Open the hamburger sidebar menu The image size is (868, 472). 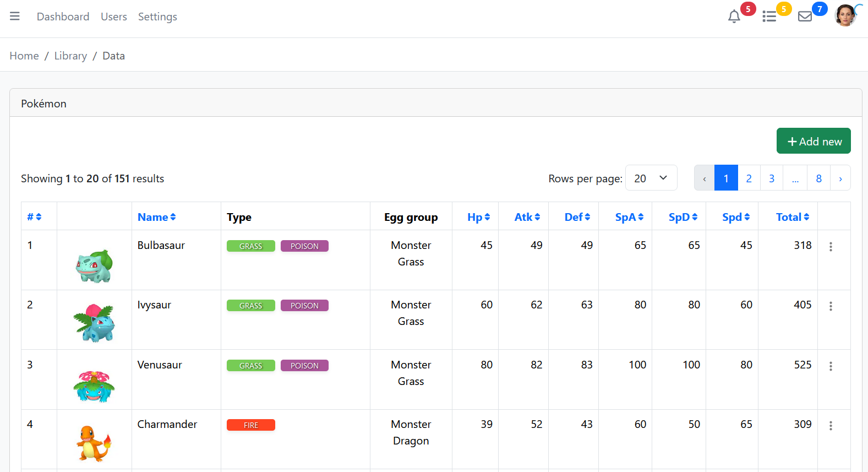pos(15,17)
